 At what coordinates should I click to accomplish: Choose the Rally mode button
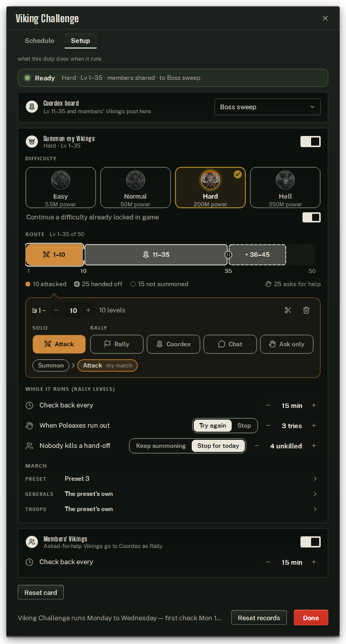(117, 344)
